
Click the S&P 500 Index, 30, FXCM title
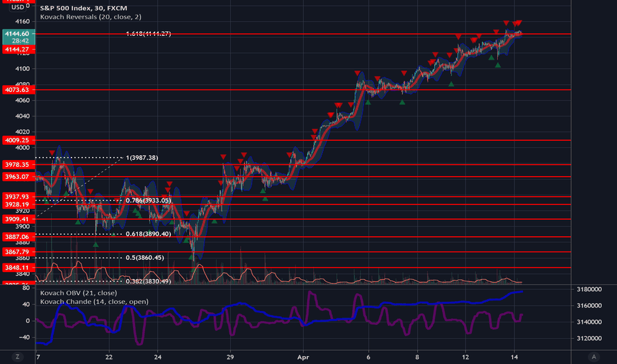click(x=83, y=8)
